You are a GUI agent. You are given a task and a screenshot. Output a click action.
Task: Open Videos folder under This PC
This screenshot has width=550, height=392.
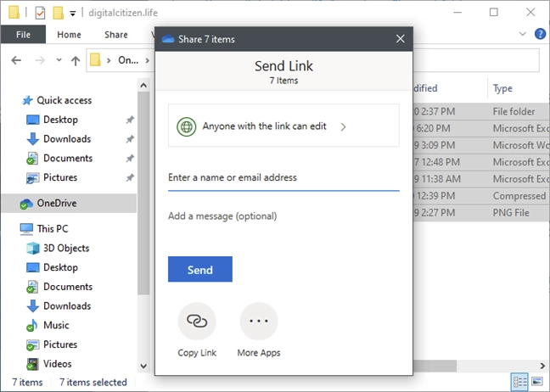(x=57, y=364)
